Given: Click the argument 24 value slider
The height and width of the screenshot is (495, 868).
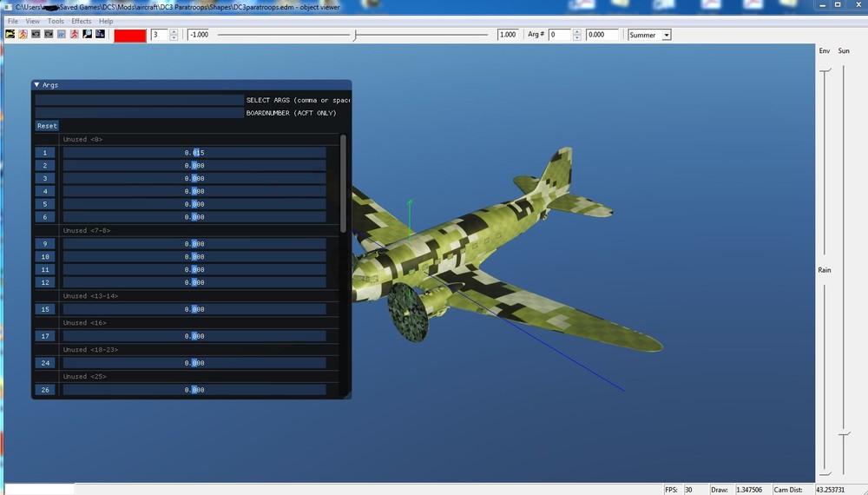Looking at the screenshot, I should click(x=194, y=363).
